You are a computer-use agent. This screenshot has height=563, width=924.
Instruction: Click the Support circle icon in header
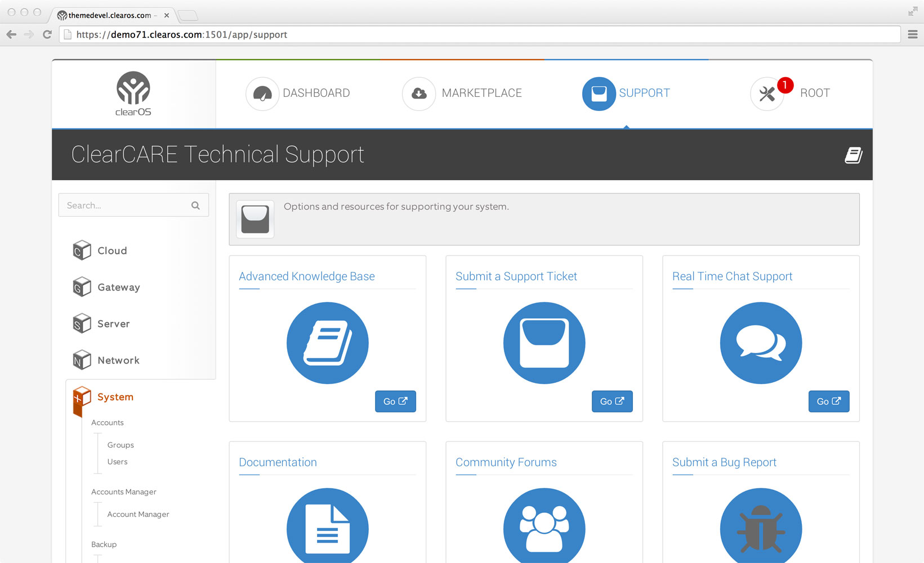[x=599, y=93]
